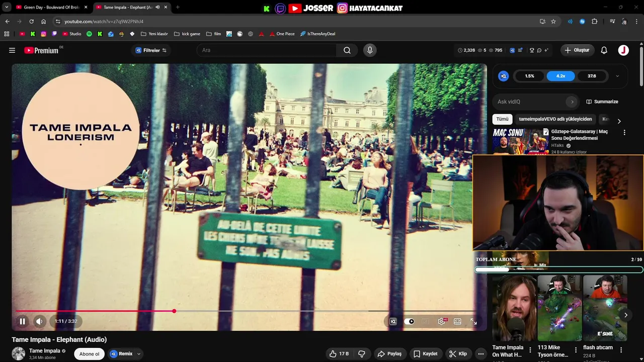Image resolution: width=644 pixels, height=362 pixels.
Task: Submit the Ask vidIQ arrow button
Action: (x=572, y=102)
